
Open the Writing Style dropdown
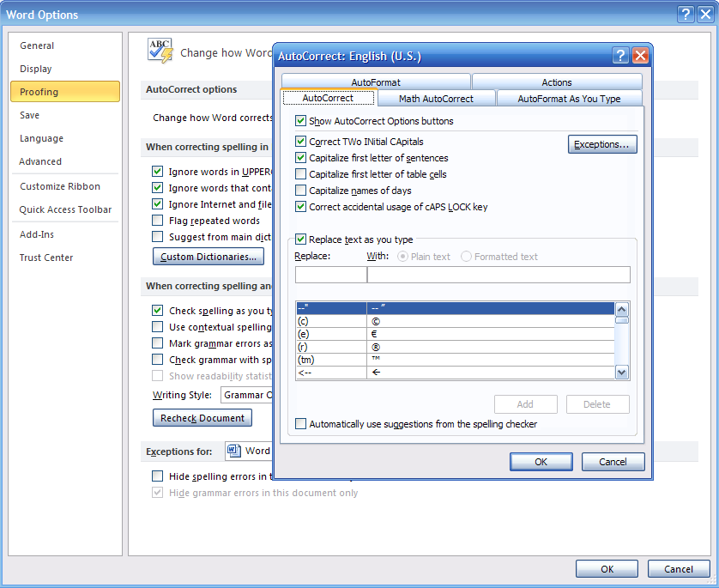tap(247, 395)
